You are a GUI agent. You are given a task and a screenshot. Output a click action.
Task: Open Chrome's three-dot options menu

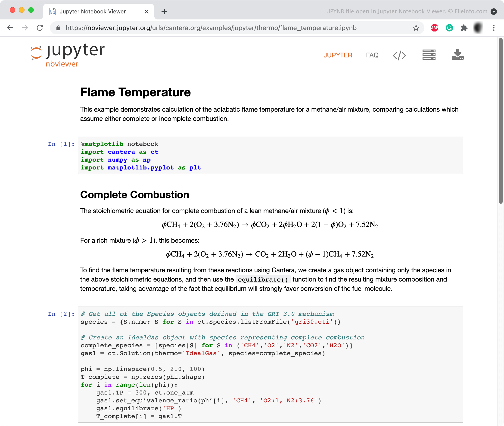(x=493, y=28)
